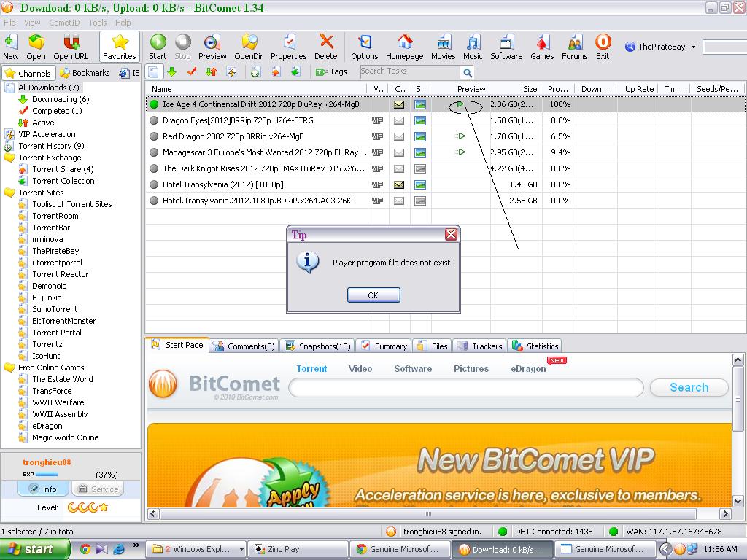This screenshot has height=560, width=747.
Task: Close the Tip dialog with X
Action: [451, 234]
